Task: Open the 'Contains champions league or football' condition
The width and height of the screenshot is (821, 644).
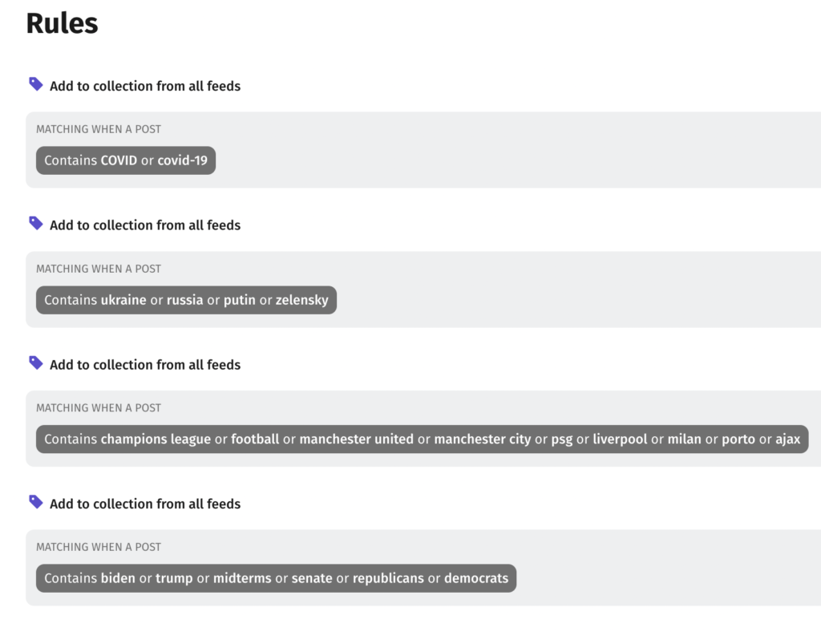Action: click(x=422, y=439)
